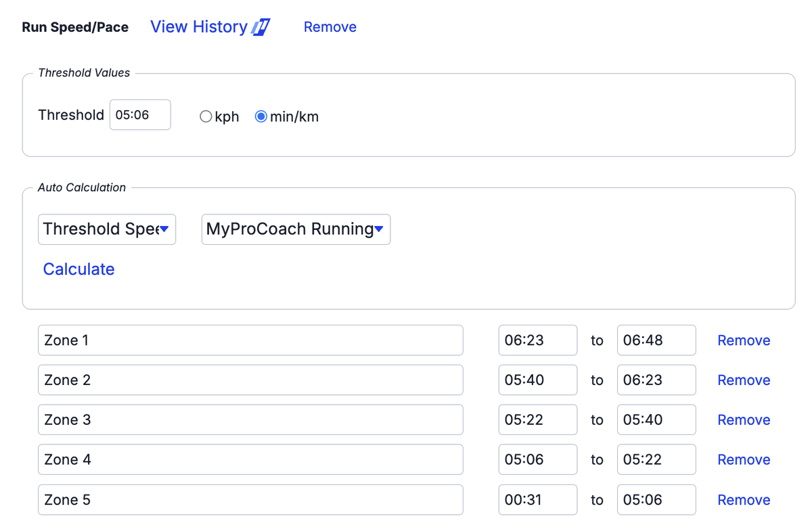Edit the Zone 2 name field
Viewport: 812px width, 527px height.
[x=250, y=380]
